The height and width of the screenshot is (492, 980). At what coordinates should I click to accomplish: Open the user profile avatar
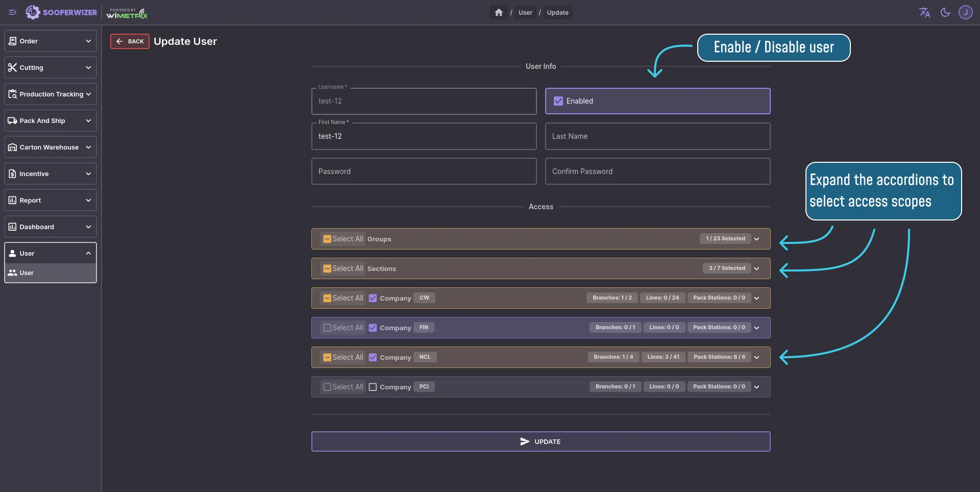[x=965, y=12]
